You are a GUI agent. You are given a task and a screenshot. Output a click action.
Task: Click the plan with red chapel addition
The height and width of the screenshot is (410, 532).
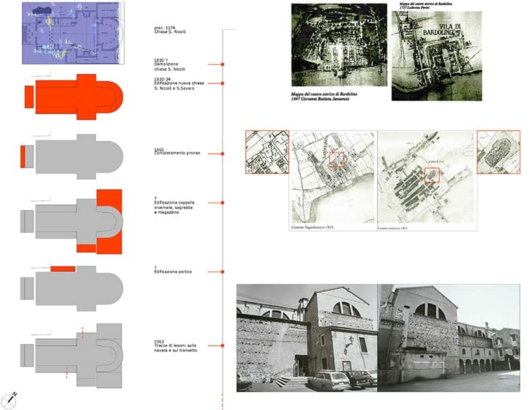pos(72,221)
